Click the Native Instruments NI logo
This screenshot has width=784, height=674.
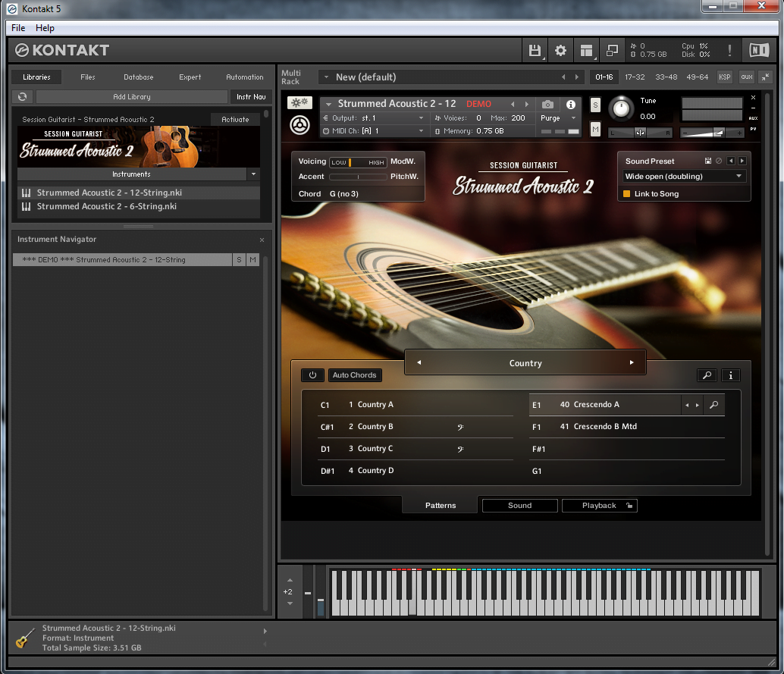[759, 50]
